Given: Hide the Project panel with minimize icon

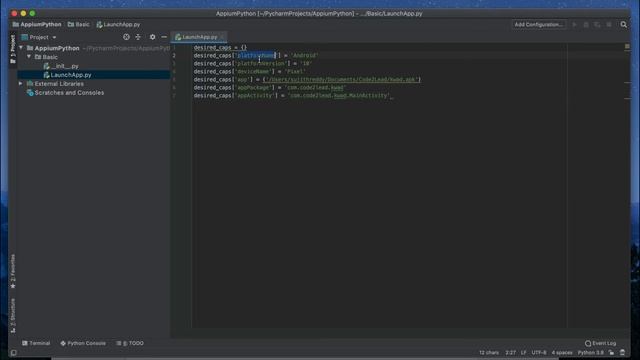Looking at the screenshot, I should point(164,37).
